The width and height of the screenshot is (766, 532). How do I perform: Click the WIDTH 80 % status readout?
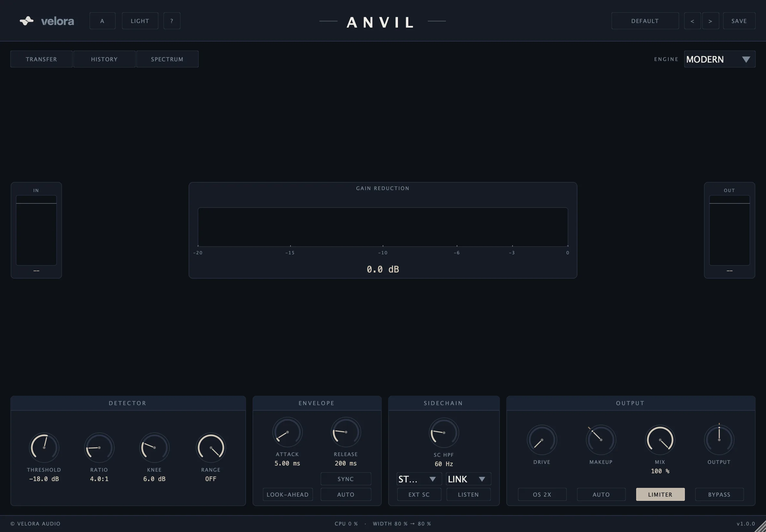pyautogui.click(x=402, y=524)
